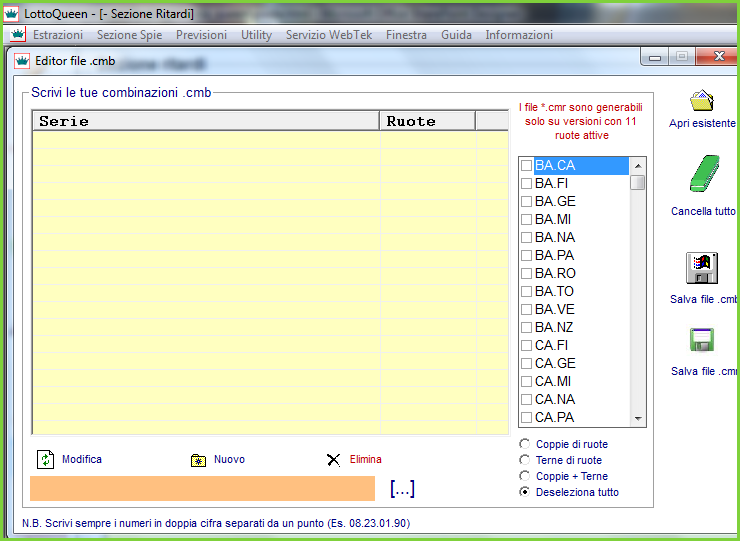Select the Terne di ruote radio button

point(524,460)
